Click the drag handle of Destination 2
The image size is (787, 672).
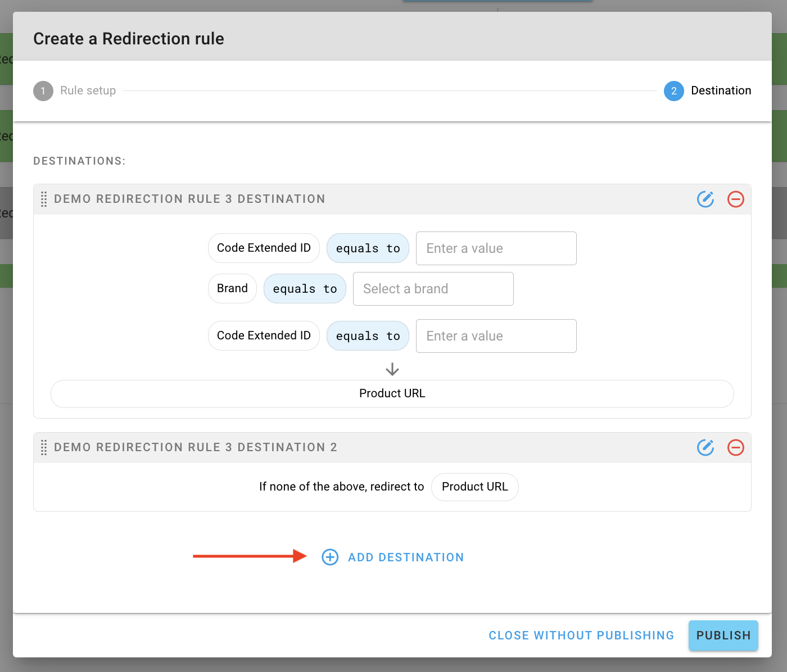[x=44, y=447]
